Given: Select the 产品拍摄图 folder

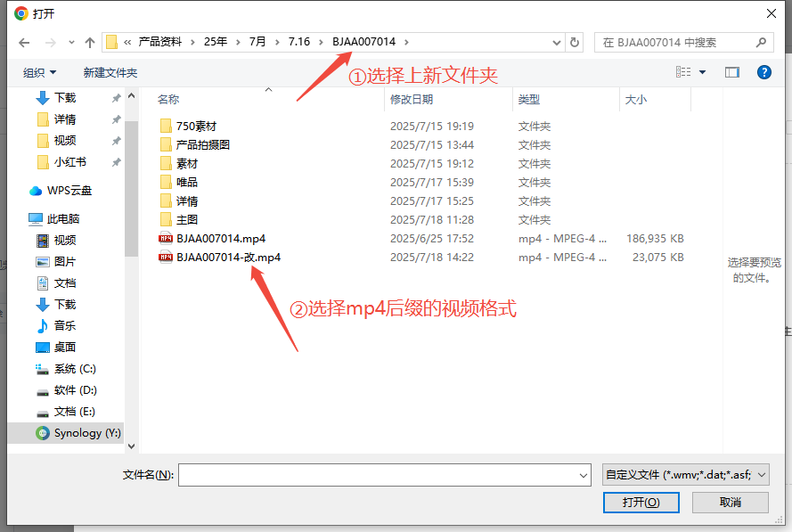Looking at the screenshot, I should click(x=202, y=145).
